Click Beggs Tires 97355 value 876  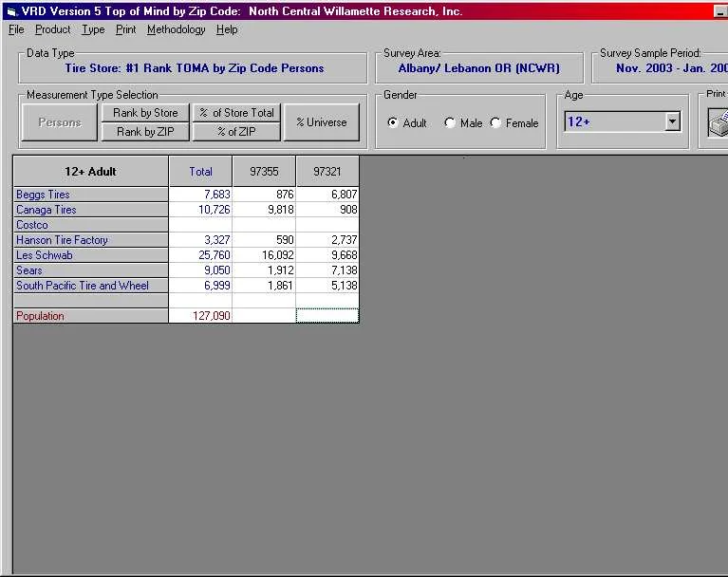(264, 195)
